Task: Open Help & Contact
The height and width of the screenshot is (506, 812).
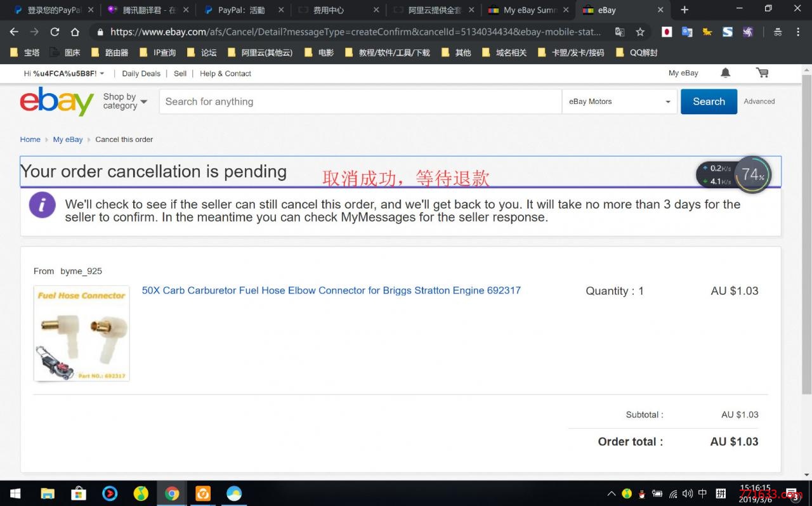Action: (x=225, y=74)
